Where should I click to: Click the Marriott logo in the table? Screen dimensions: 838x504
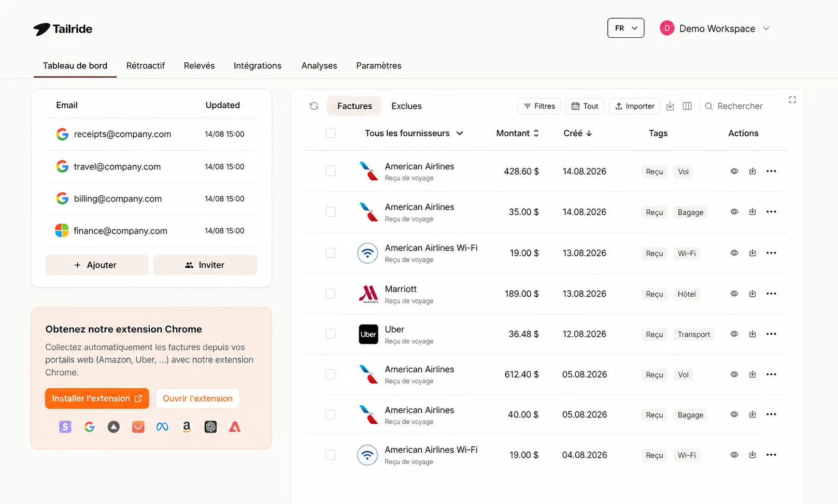click(368, 294)
